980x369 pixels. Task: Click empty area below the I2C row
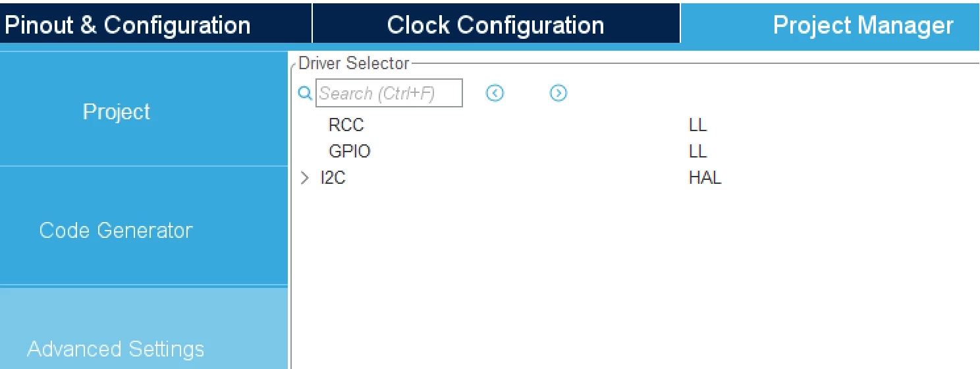coord(635,277)
